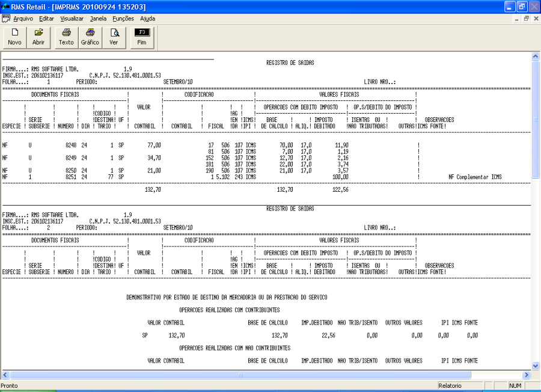Click invoice number 8249
Screen dimensions: 541x392
click(71, 158)
